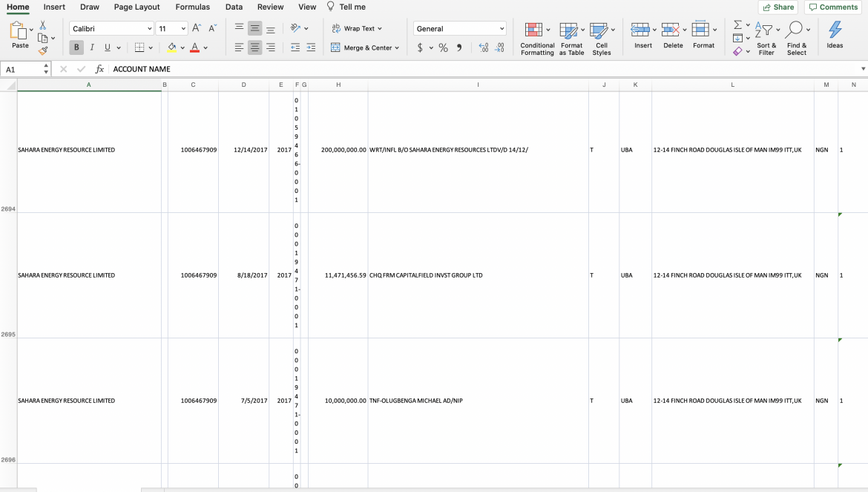Open the Comments pane
868x492 pixels.
(833, 7)
